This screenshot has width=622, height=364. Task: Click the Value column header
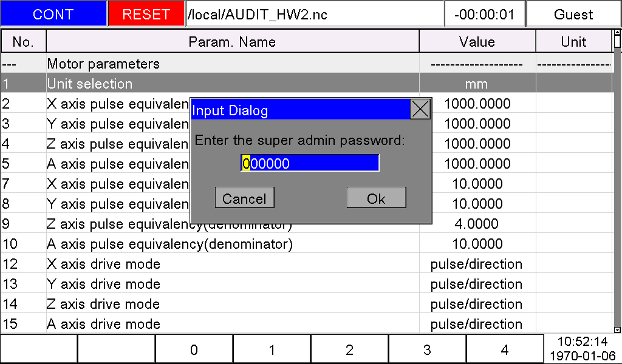pos(477,41)
